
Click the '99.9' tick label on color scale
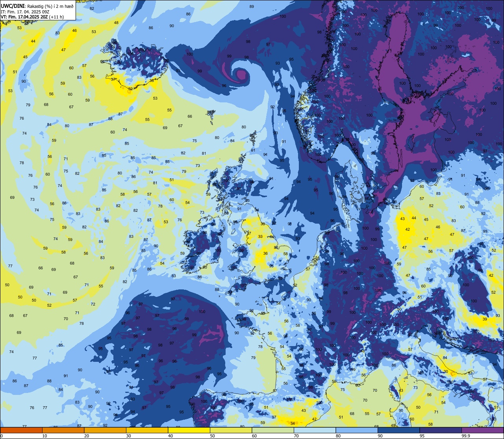pos(465,436)
